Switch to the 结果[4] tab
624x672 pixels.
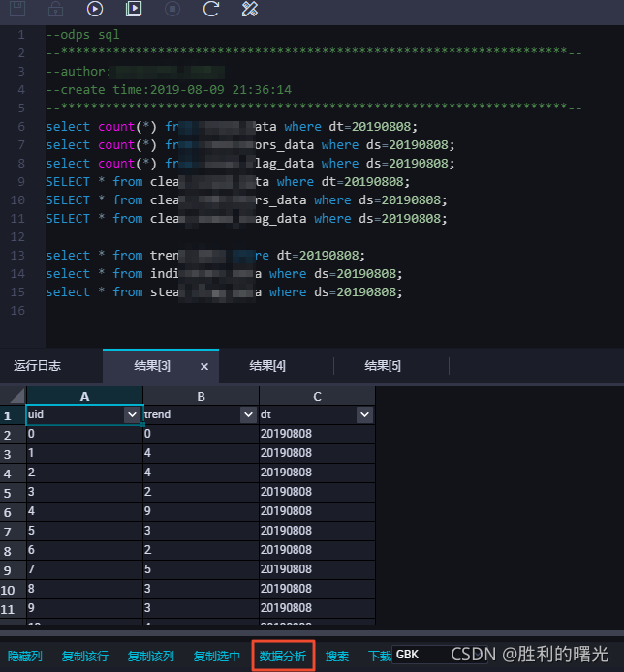(267, 366)
